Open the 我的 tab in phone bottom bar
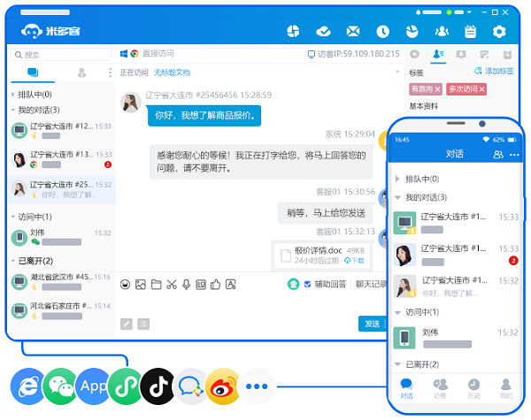 coord(506,388)
